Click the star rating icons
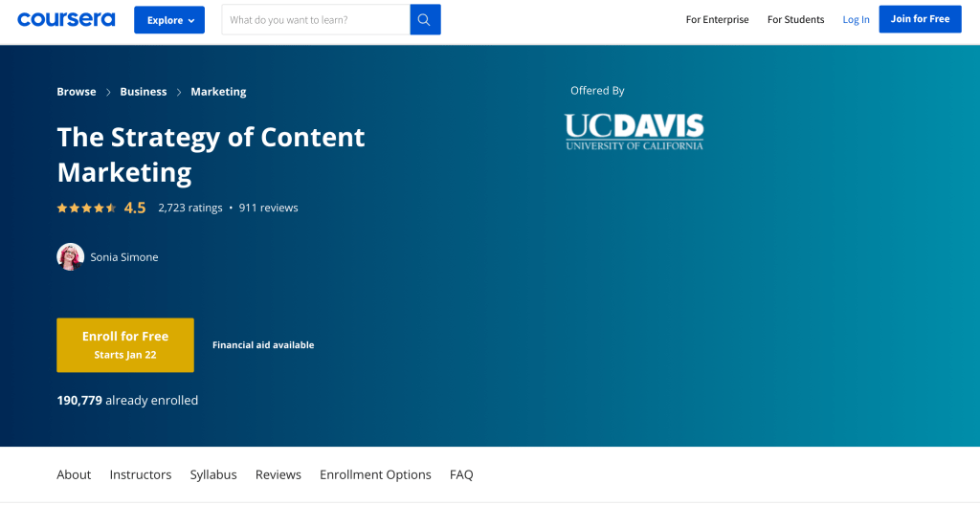This screenshot has height=505, width=980. coord(86,209)
